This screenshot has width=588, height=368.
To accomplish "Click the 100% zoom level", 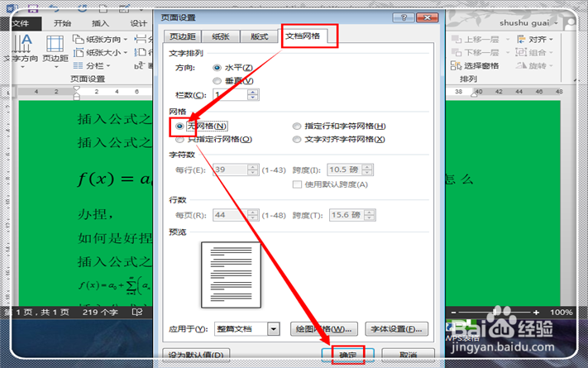I will tap(561, 313).
